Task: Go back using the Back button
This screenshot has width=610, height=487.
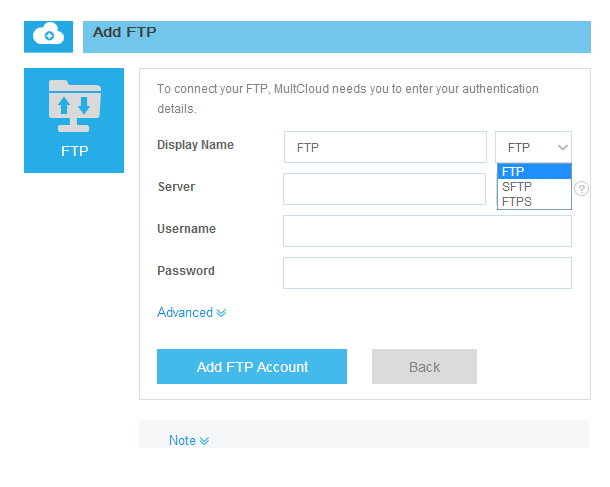Action: (424, 367)
